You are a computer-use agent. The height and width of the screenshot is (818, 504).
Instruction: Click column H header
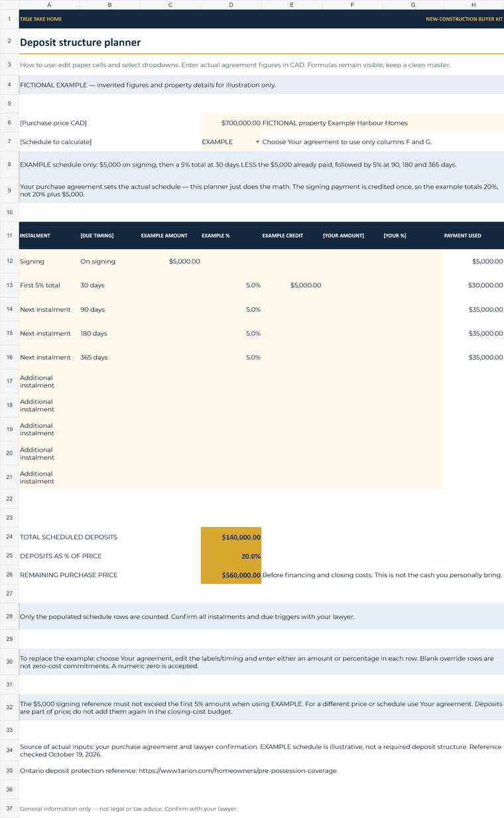coord(473,5)
